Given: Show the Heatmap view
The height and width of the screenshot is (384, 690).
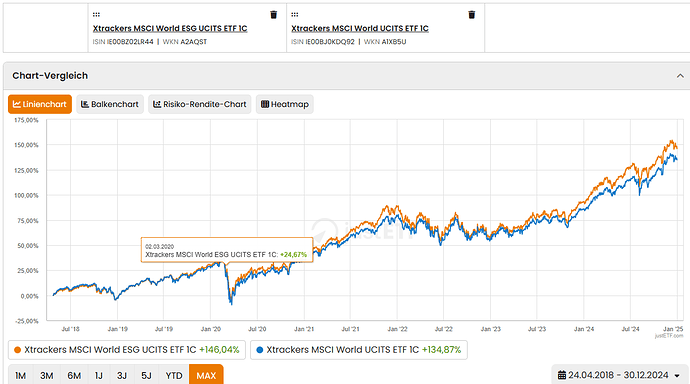Looking at the screenshot, I should (285, 104).
